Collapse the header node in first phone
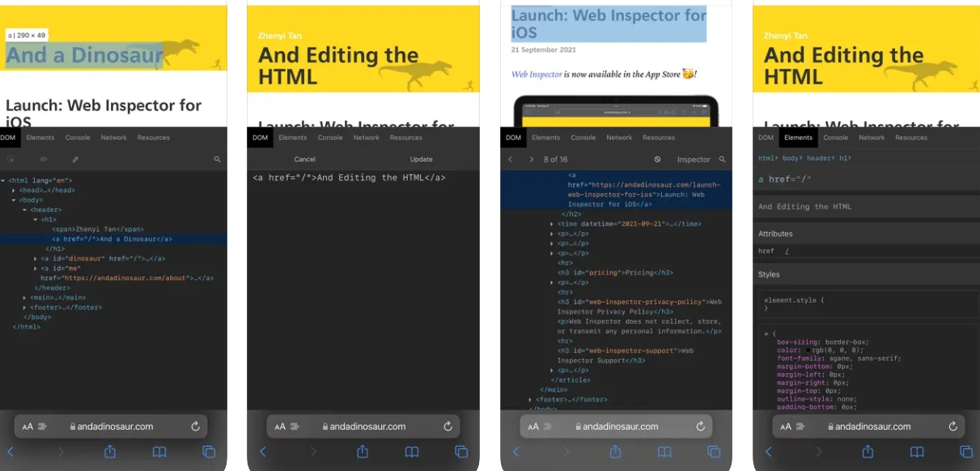Image resolution: width=980 pixels, height=471 pixels. [x=24, y=210]
